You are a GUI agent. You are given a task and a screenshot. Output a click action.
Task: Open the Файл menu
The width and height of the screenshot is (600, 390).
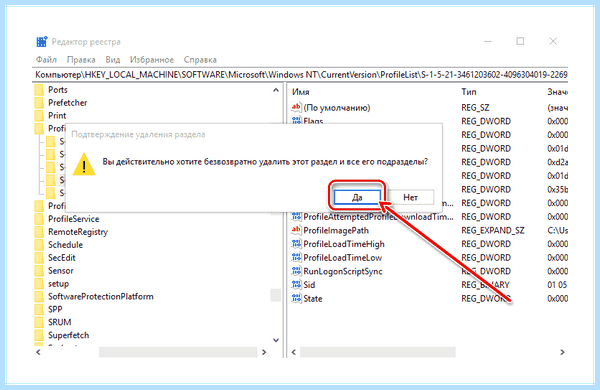click(46, 60)
